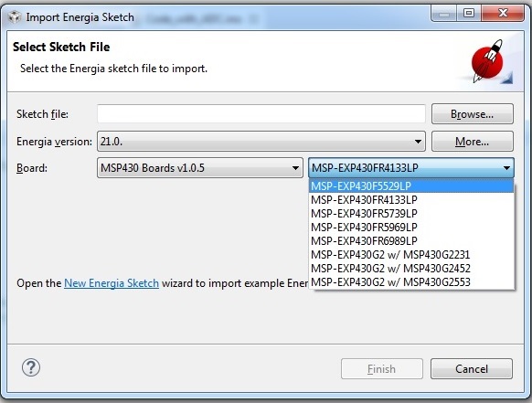Pick MSP-EXP430FR6989LP from the list
This screenshot has height=403, width=532.
(411, 241)
